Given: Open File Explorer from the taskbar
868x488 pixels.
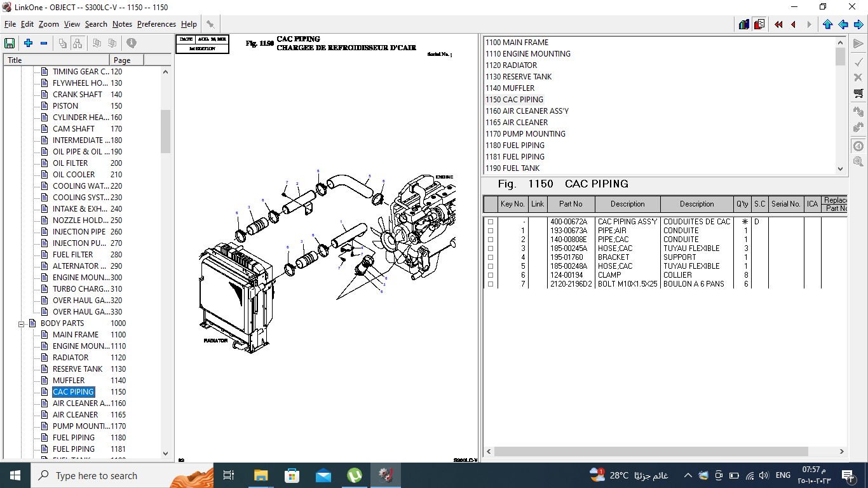Looking at the screenshot, I should click(261, 475).
